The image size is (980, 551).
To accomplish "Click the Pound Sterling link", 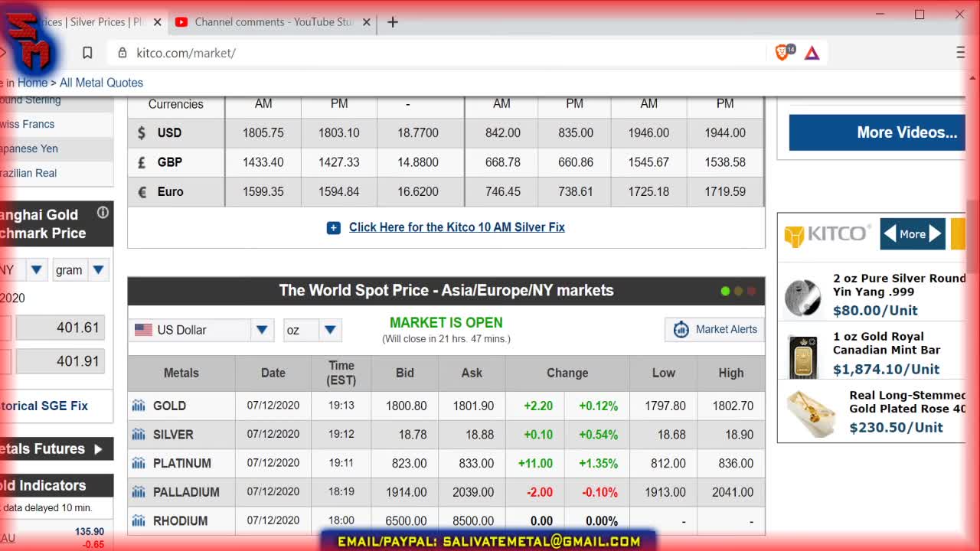I will tap(31, 100).
